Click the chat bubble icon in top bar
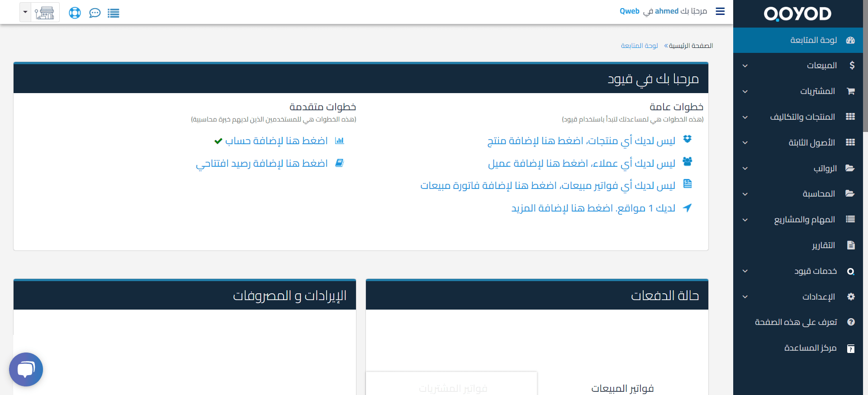 click(x=95, y=13)
